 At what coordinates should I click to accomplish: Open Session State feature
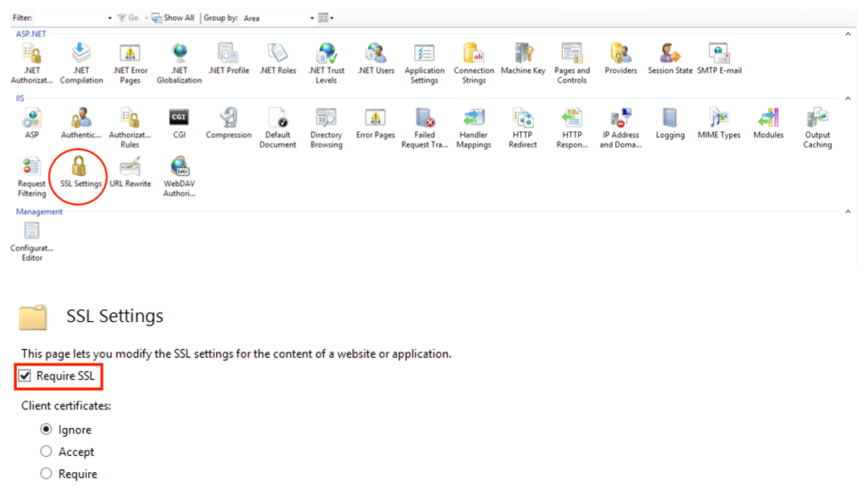[670, 59]
